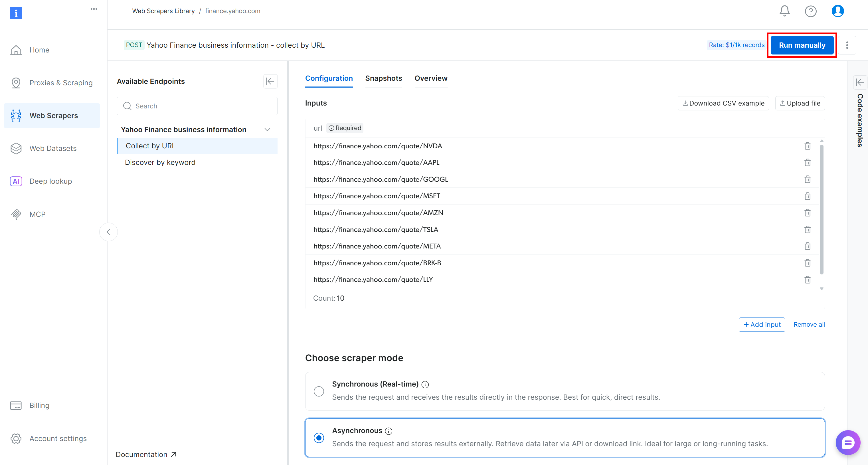Click the Remove all link
868x465 pixels.
(809, 324)
